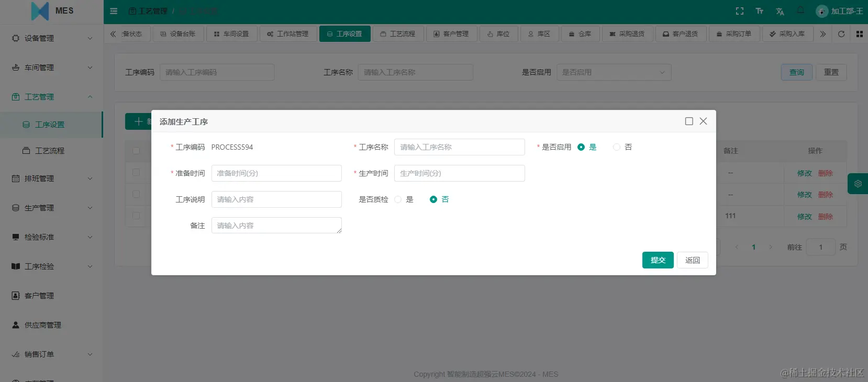Open 供应商管理 in the sidebar
The width and height of the screenshot is (868, 382).
pyautogui.click(x=52, y=325)
